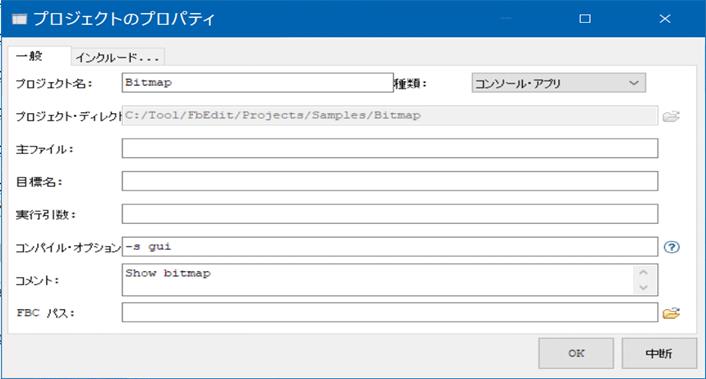Click the comment box scroll down arrow
This screenshot has height=379, width=706.
tap(643, 287)
